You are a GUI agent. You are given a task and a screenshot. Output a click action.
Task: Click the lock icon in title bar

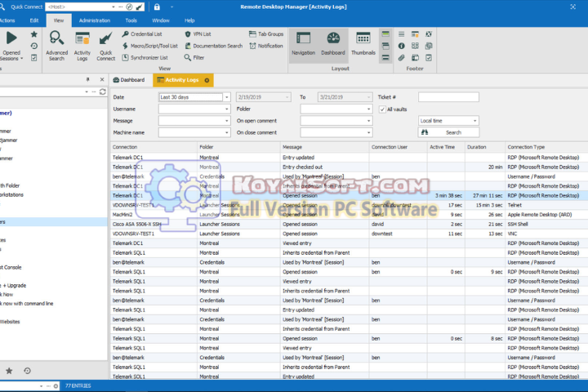(x=157, y=7)
